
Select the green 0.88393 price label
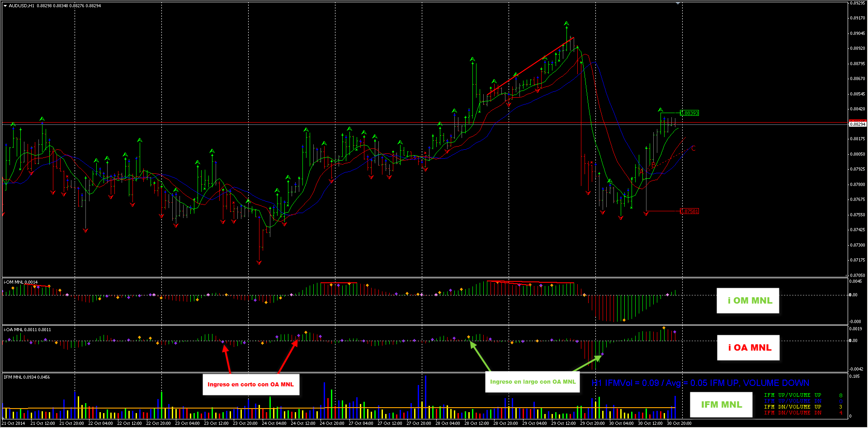(x=689, y=113)
